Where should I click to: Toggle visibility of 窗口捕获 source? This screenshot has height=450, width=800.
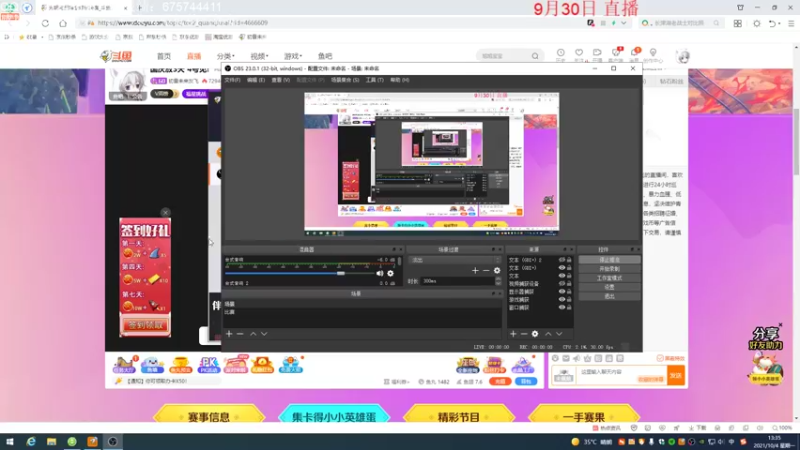pos(562,308)
